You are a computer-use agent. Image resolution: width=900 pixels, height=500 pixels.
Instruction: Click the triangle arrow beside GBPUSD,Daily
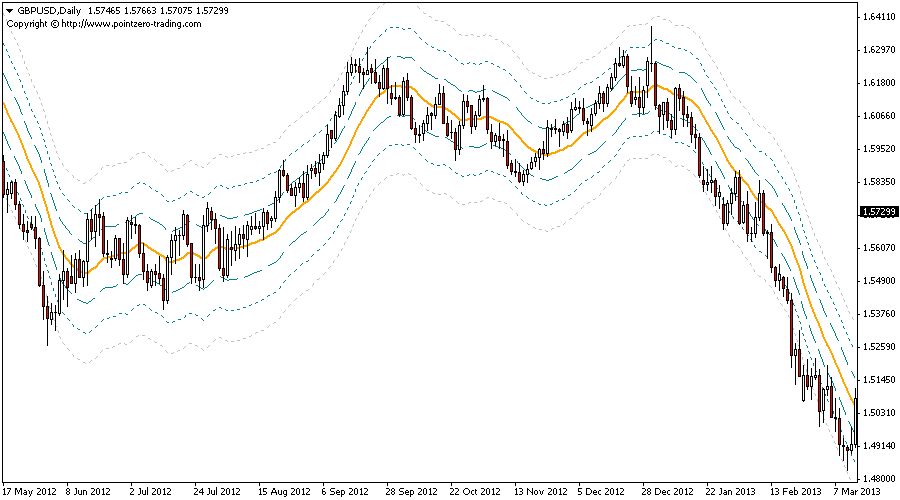coord(9,10)
